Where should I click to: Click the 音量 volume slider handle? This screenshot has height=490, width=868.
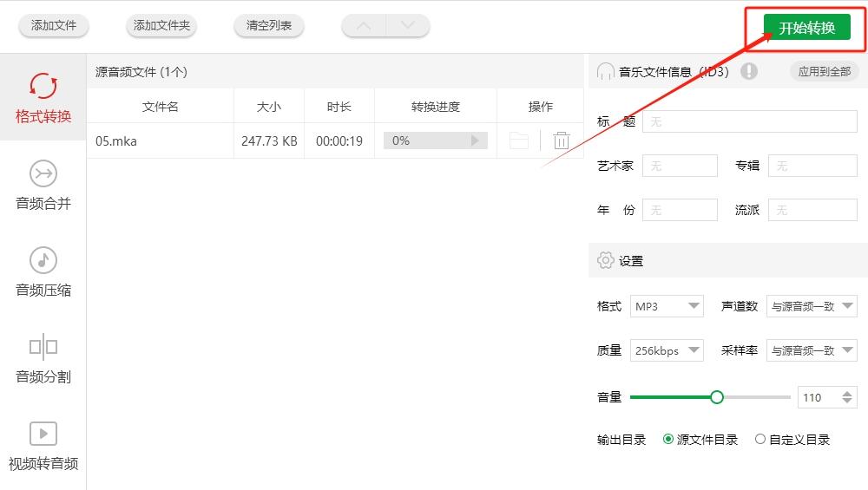pos(717,397)
